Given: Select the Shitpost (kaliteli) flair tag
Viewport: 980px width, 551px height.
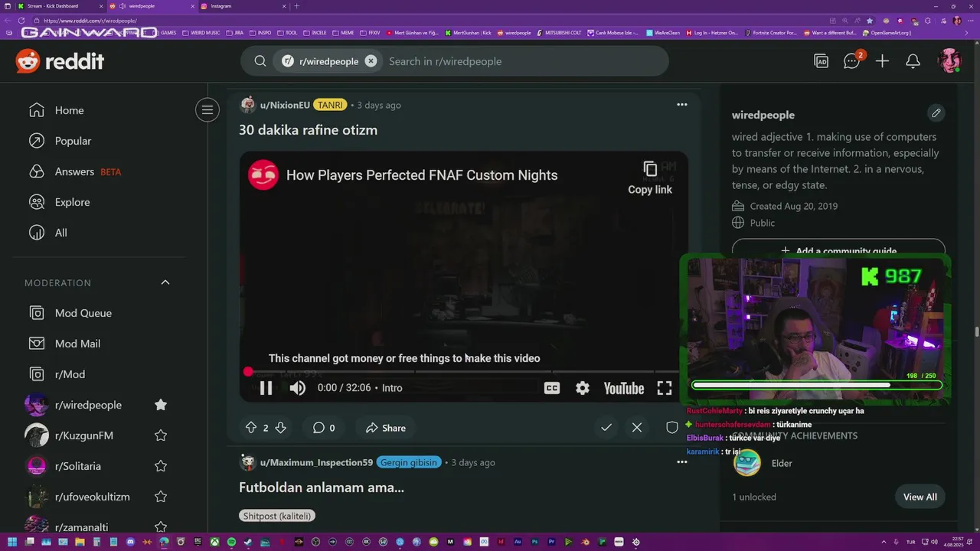Looking at the screenshot, I should click(277, 516).
